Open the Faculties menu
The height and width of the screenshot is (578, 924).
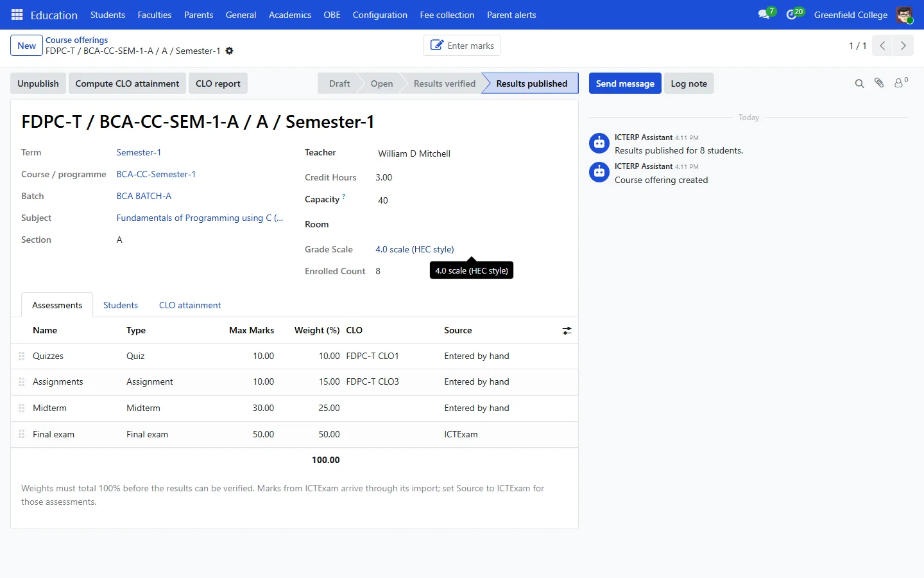pos(155,15)
